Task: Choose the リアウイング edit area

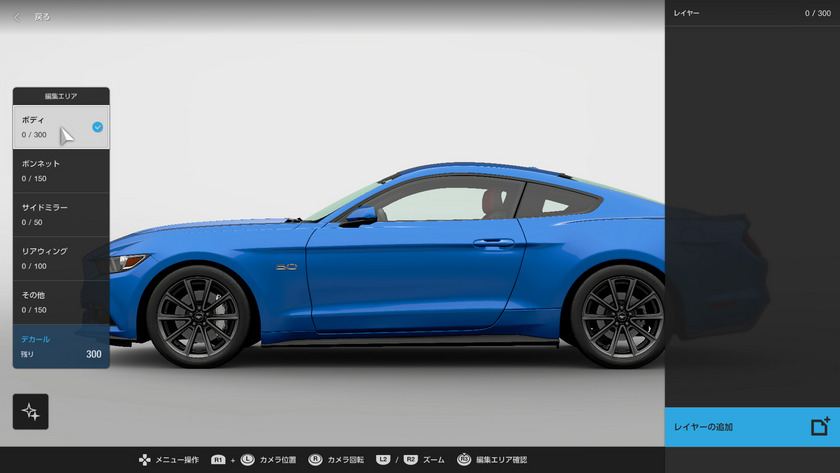Action: pyautogui.click(x=61, y=258)
